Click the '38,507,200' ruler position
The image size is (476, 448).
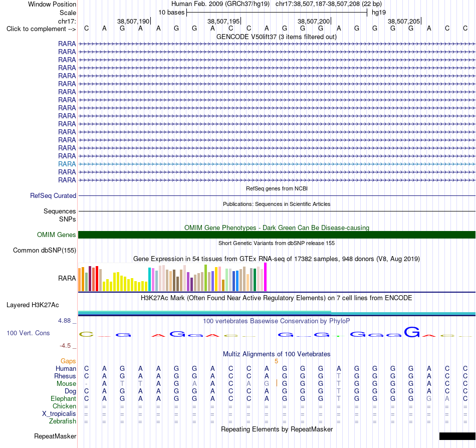[314, 21]
